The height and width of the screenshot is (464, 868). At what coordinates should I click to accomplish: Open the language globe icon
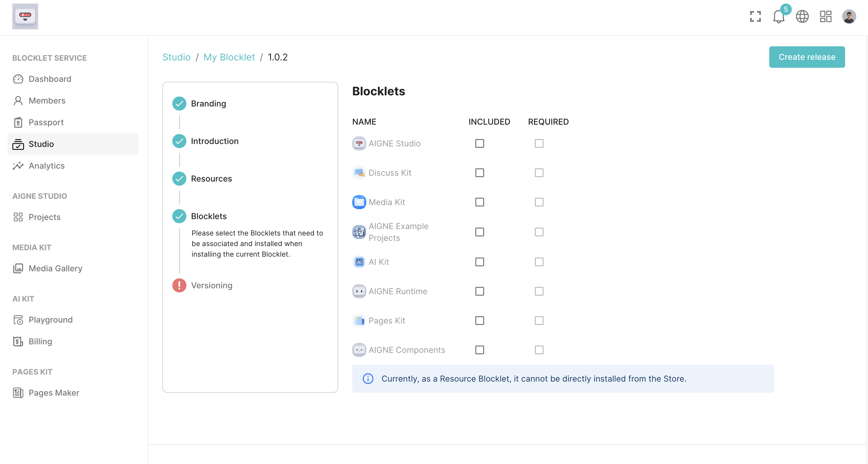coord(802,16)
